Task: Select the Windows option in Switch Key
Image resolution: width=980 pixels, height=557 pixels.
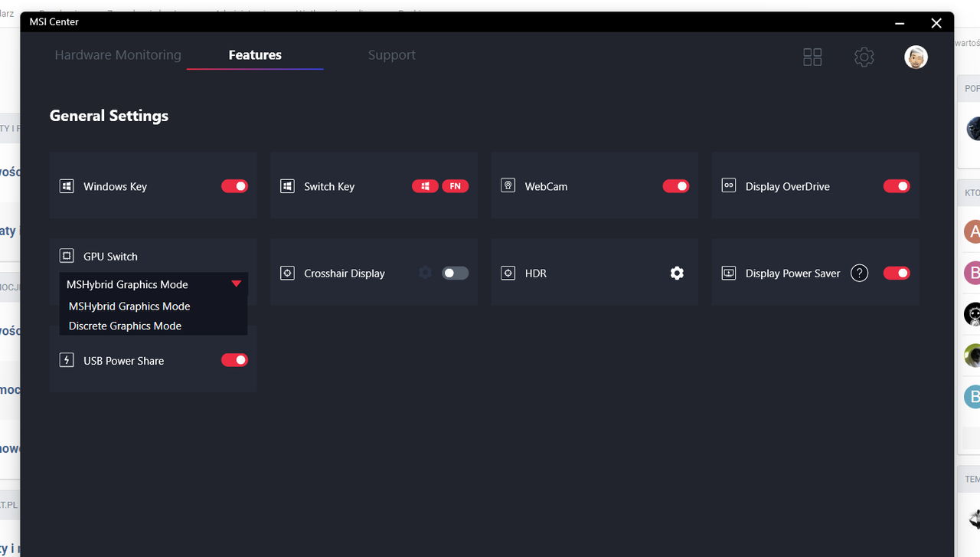Action: tap(425, 186)
